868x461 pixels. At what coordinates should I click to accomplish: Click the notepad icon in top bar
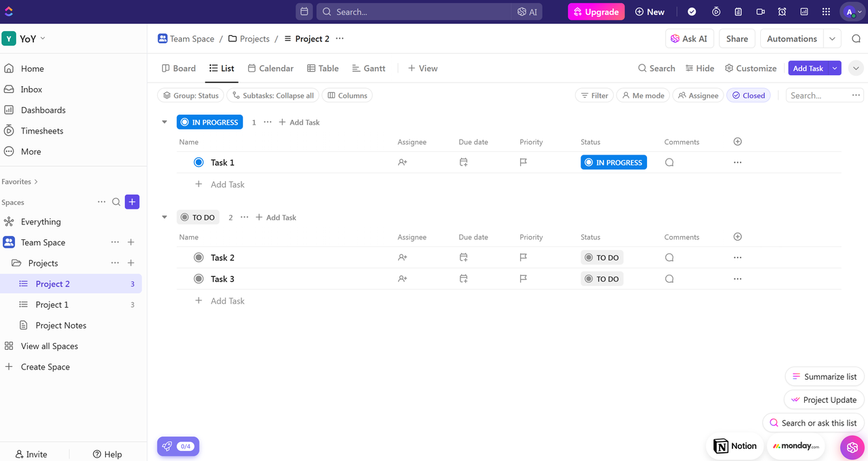(738, 12)
